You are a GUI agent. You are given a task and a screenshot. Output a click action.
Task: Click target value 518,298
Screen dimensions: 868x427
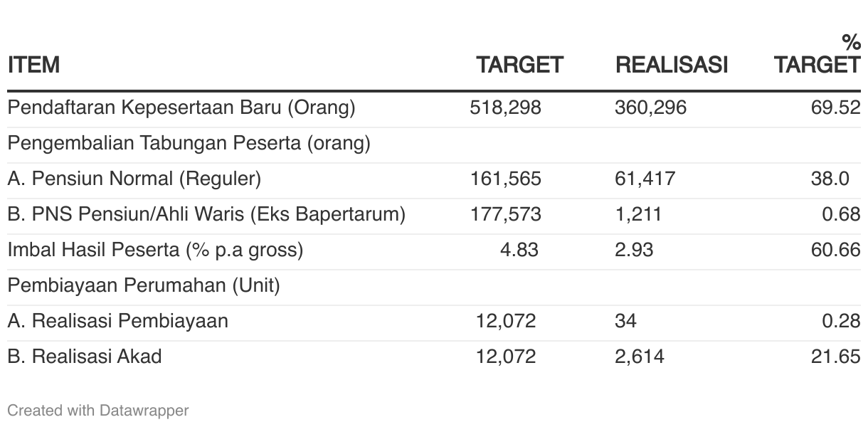pyautogui.click(x=506, y=108)
